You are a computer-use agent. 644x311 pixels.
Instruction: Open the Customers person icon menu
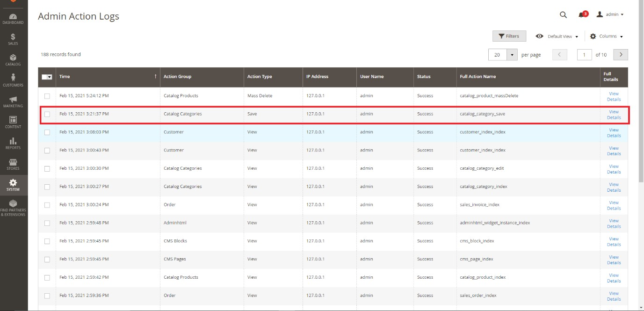click(x=13, y=81)
